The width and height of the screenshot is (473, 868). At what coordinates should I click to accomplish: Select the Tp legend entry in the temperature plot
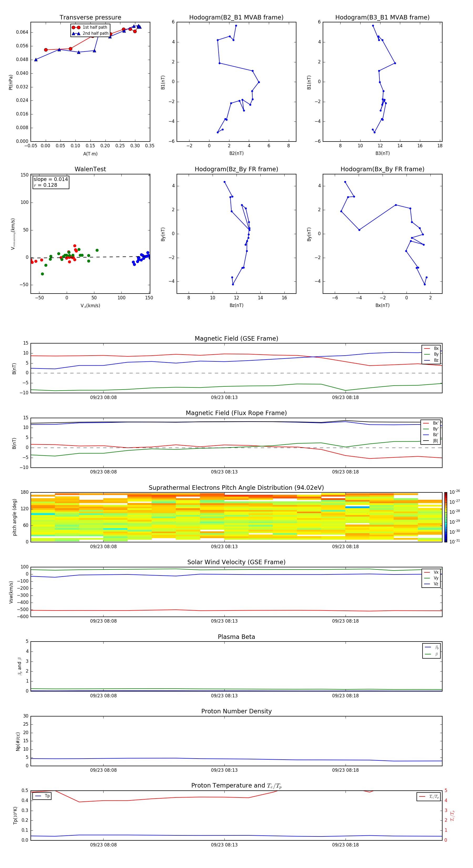tap(42, 796)
